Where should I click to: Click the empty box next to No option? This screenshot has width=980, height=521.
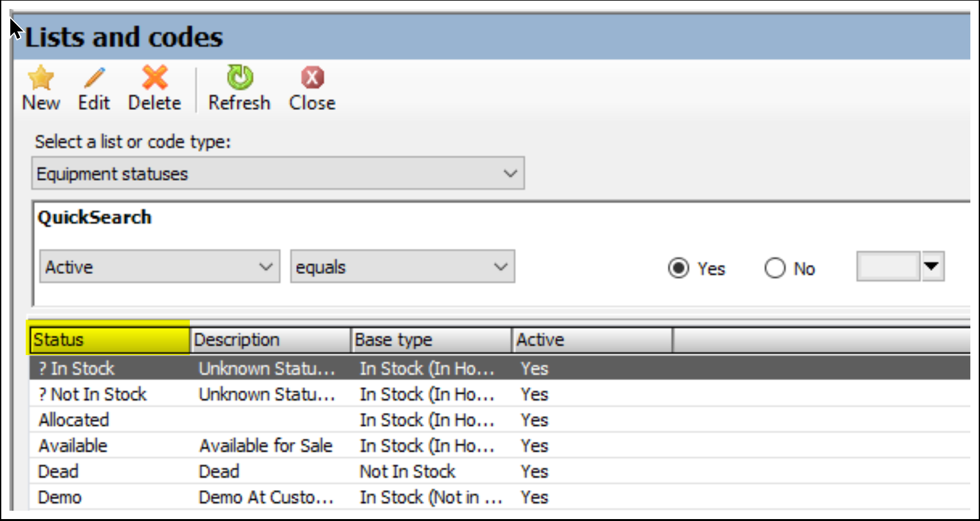click(x=888, y=266)
